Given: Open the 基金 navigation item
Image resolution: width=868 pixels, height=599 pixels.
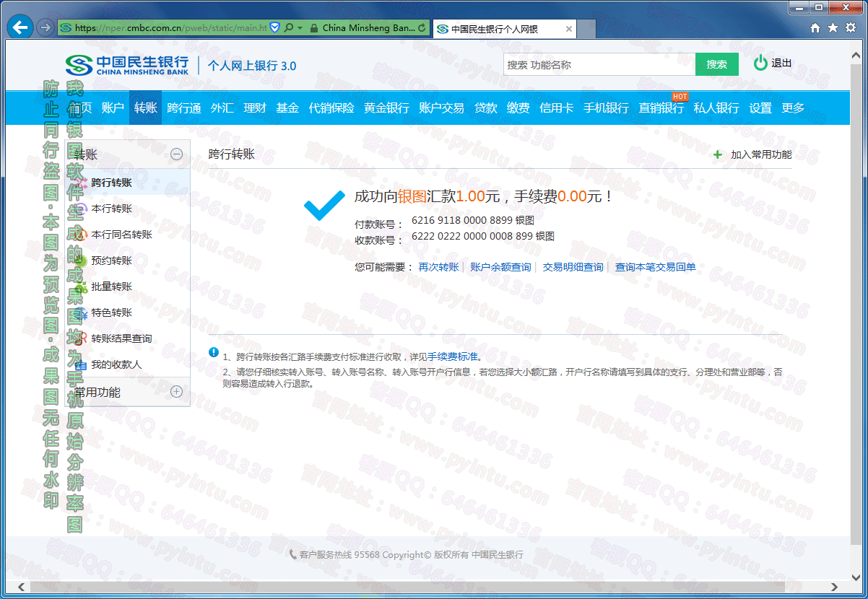Looking at the screenshot, I should click(x=287, y=108).
